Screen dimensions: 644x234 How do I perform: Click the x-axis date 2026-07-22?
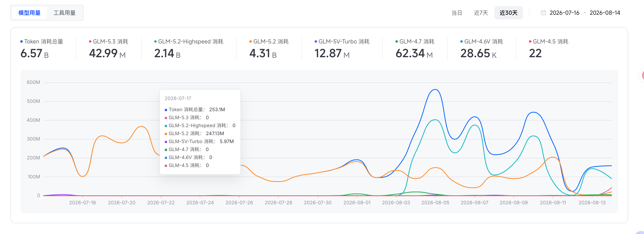point(161,203)
